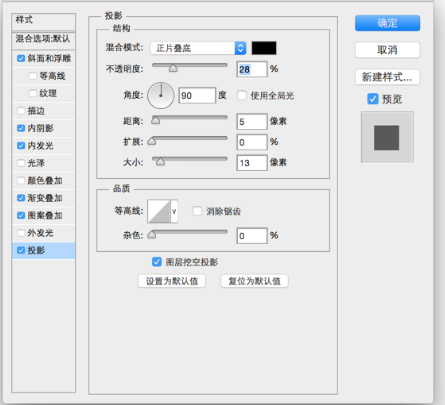Image resolution: width=445 pixels, height=405 pixels.
Task: Open the 等高线 contour thumbnail picker
Action: 159,211
